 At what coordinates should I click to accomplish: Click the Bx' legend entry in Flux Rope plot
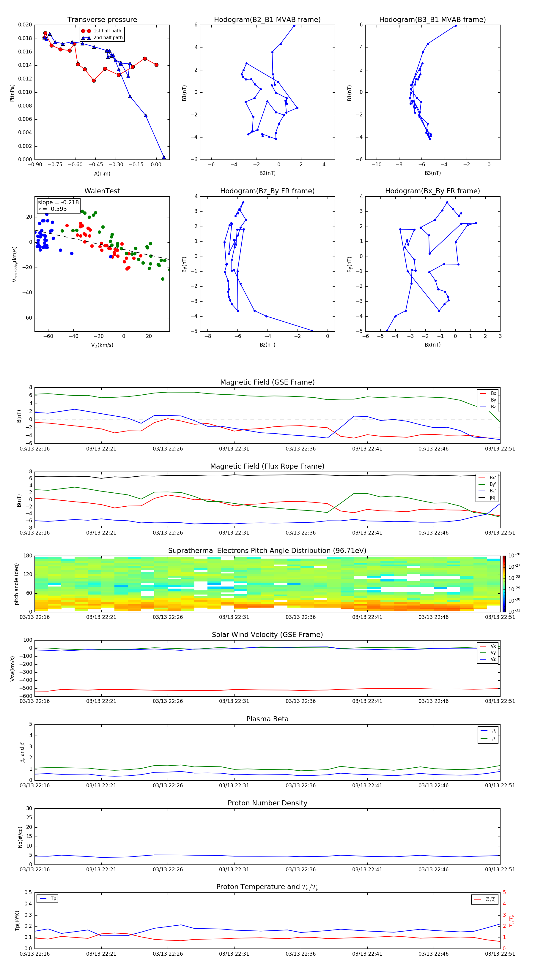[x=487, y=478]
